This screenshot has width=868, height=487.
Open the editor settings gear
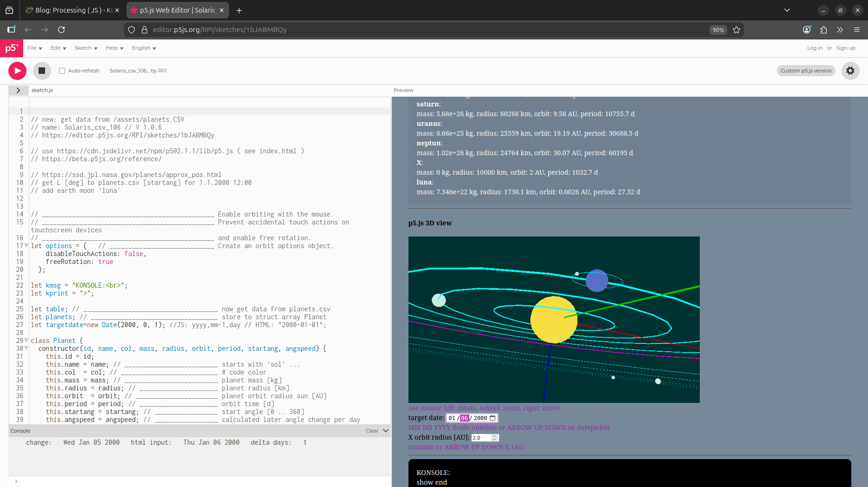coord(850,71)
